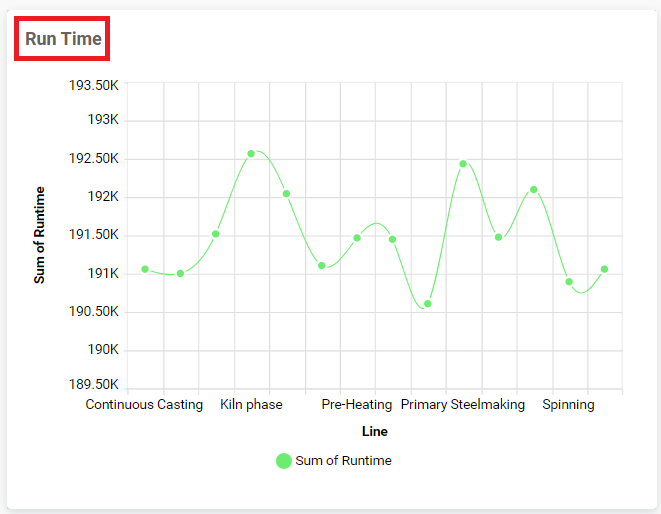Toggle the Sum of Runtime legend label
Screen dimensions: 661x514
tap(343, 461)
